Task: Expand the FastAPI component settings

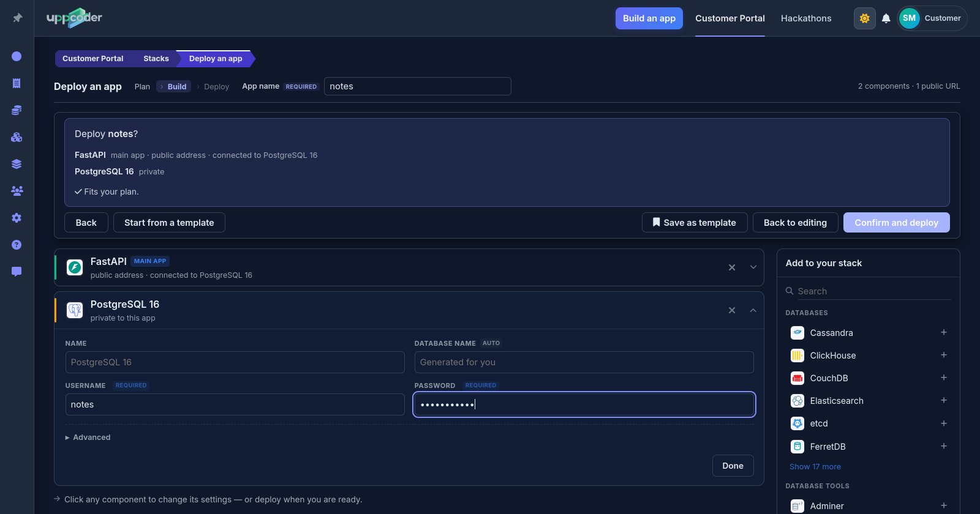Action: 753,267
